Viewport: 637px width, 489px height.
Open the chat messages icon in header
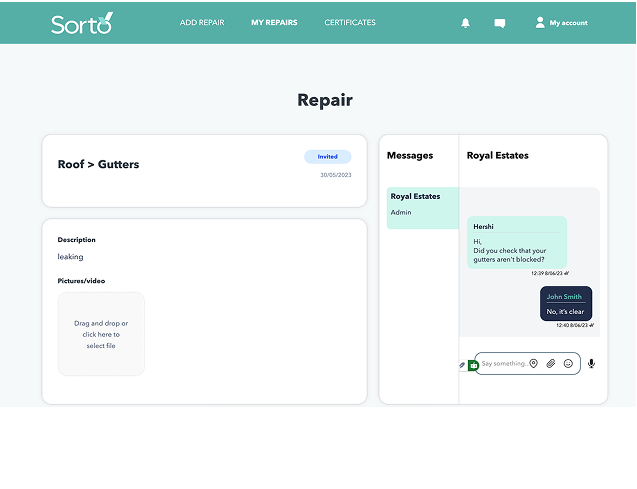[x=499, y=23]
